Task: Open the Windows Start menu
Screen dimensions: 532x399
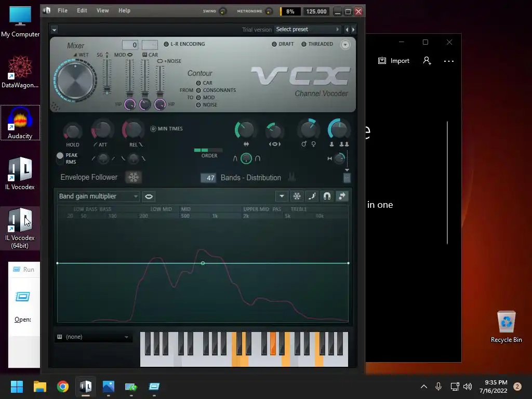Action: (x=17, y=387)
